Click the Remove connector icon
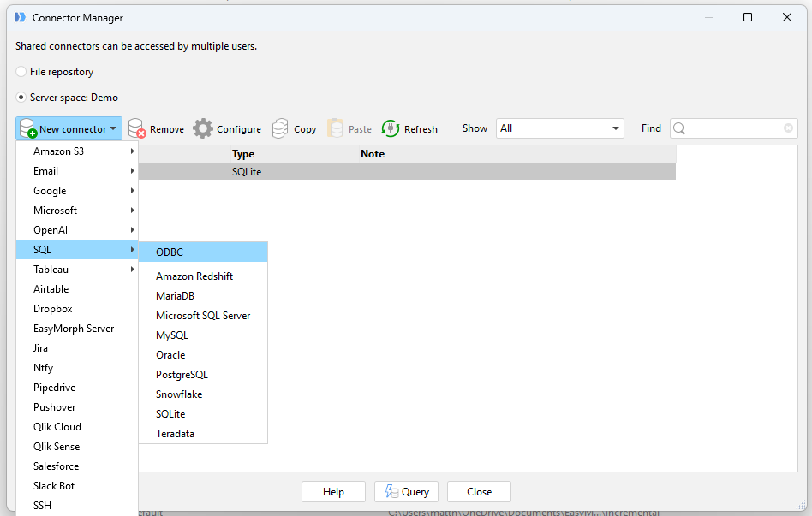The height and width of the screenshot is (516, 812). (x=137, y=129)
